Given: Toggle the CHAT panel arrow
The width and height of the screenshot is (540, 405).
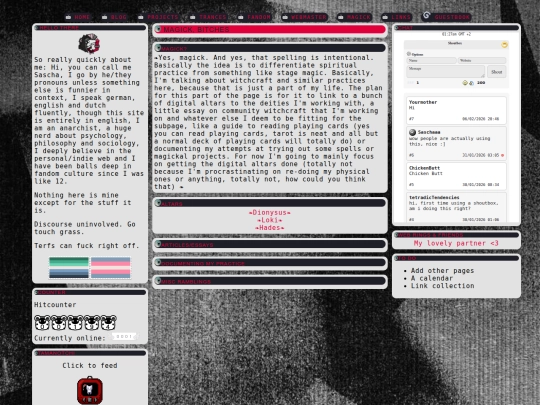Looking at the screenshot, I should 397,28.
